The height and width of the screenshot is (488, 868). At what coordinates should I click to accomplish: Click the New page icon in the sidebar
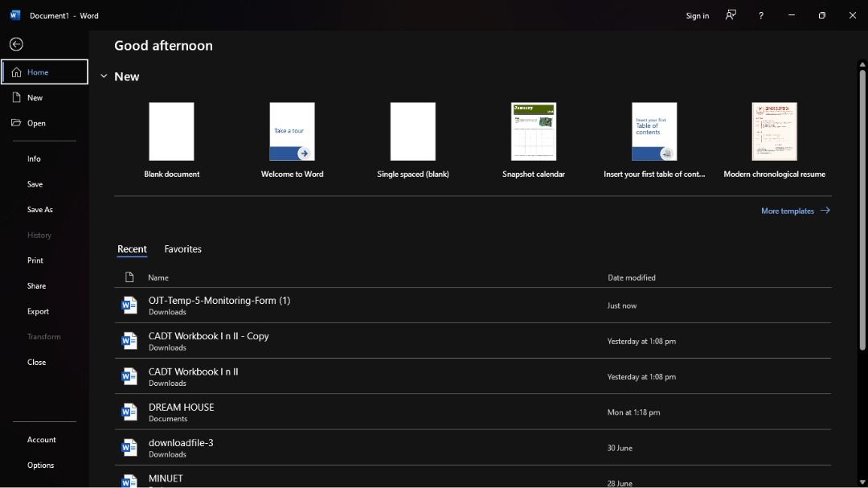(17, 97)
